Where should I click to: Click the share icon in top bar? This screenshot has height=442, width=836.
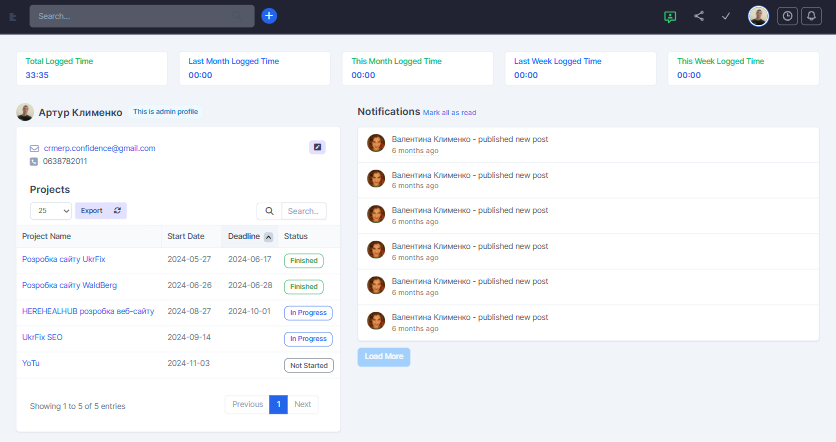tap(699, 16)
